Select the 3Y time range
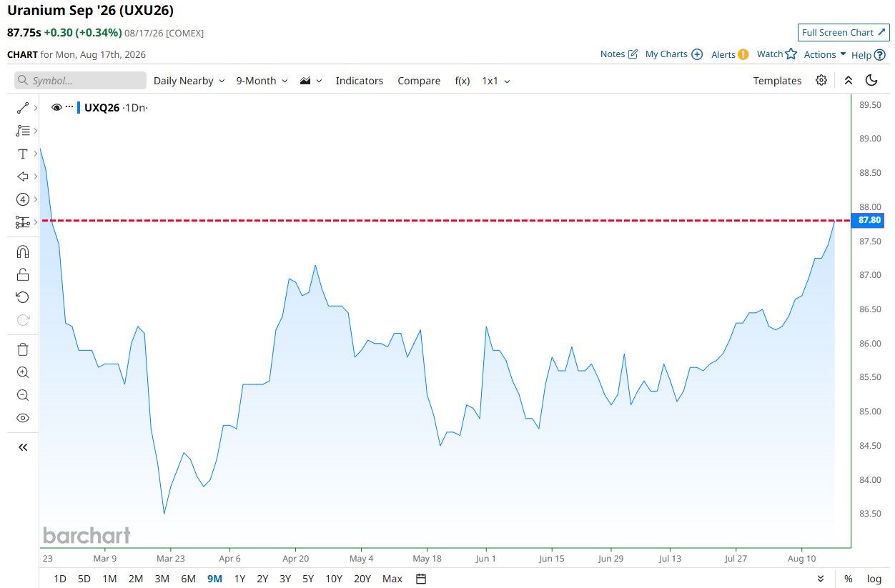895x588 pixels. 285,579
